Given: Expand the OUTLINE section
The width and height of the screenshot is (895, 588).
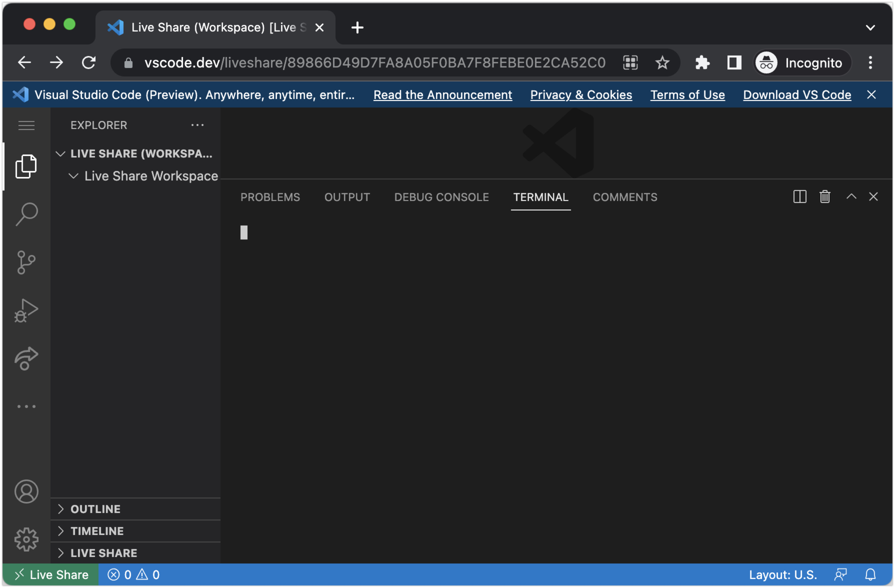Looking at the screenshot, I should click(x=135, y=509).
